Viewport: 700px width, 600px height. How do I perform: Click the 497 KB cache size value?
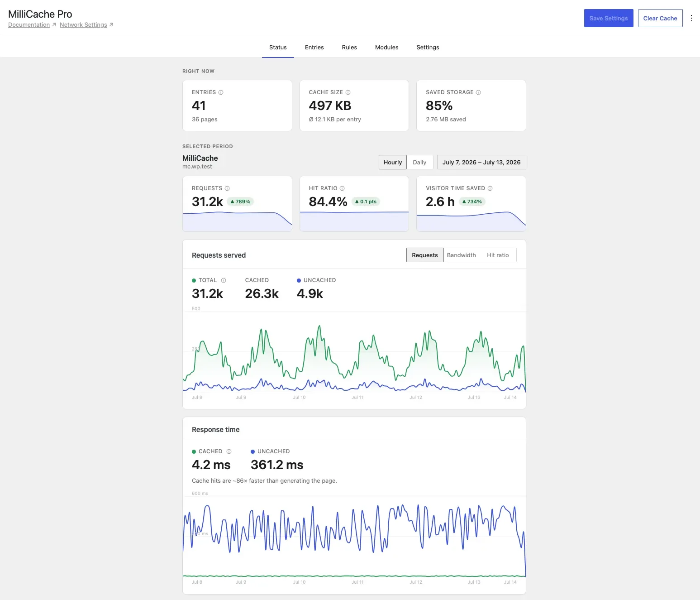330,106
